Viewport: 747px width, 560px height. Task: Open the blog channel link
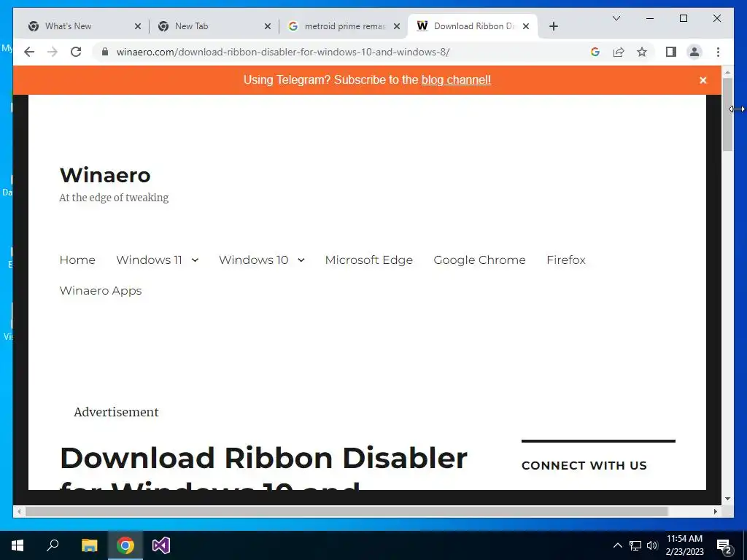point(456,79)
